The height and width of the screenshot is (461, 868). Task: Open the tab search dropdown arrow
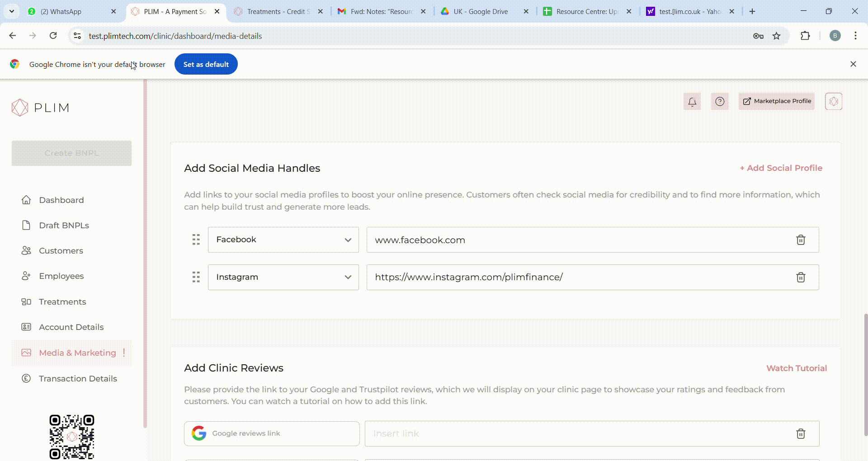point(12,11)
